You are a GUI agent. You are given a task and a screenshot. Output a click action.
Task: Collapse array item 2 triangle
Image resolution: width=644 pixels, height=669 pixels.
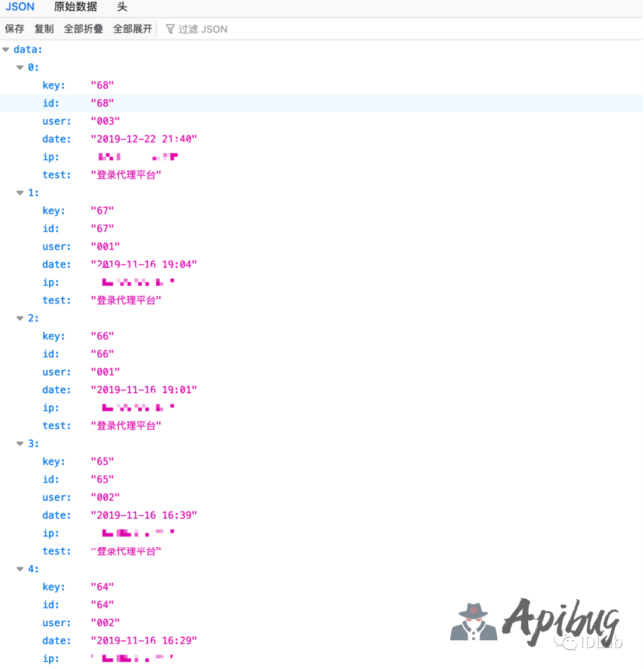20,318
